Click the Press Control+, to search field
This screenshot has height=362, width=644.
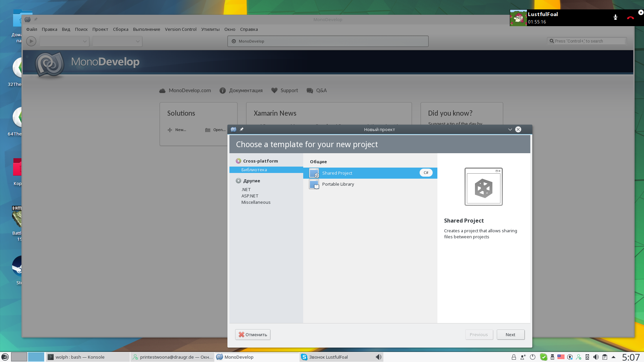point(587,41)
